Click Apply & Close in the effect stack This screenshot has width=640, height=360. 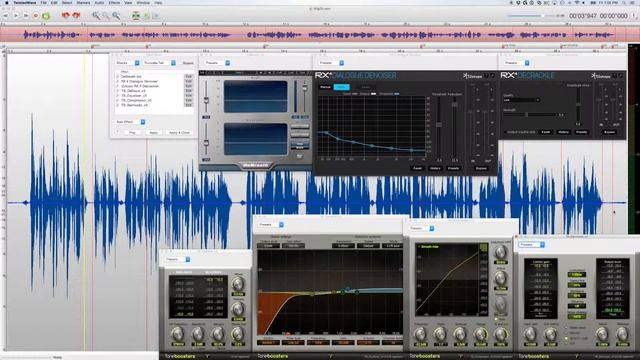(x=179, y=133)
